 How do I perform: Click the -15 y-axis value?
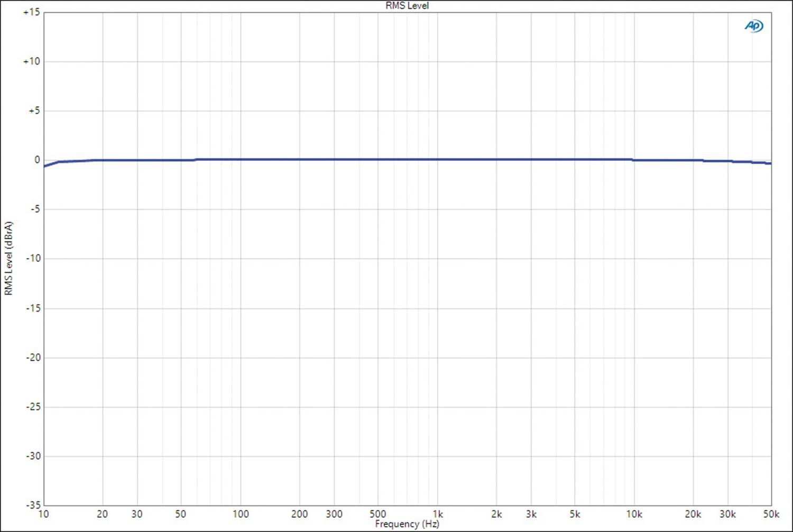(x=33, y=308)
